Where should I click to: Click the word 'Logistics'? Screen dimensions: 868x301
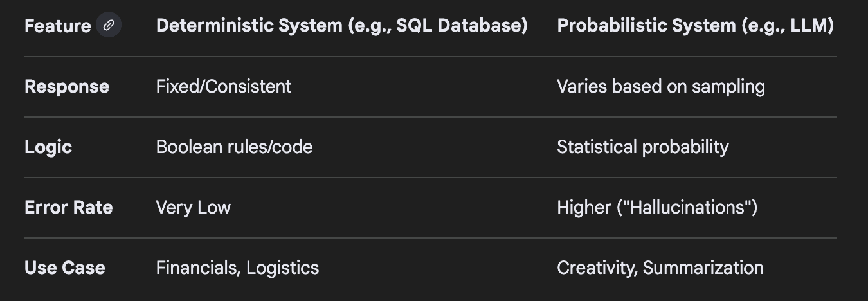pyautogui.click(x=283, y=268)
